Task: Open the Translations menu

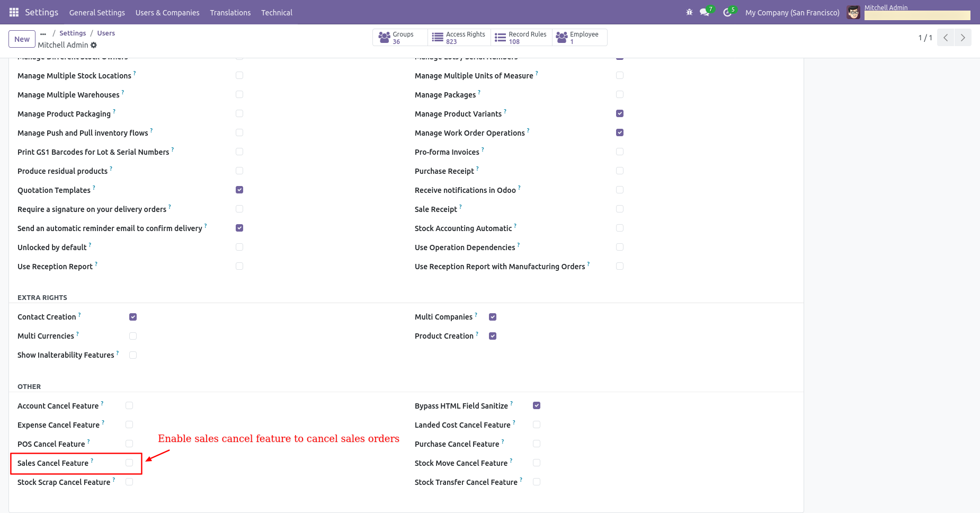Action: (230, 12)
